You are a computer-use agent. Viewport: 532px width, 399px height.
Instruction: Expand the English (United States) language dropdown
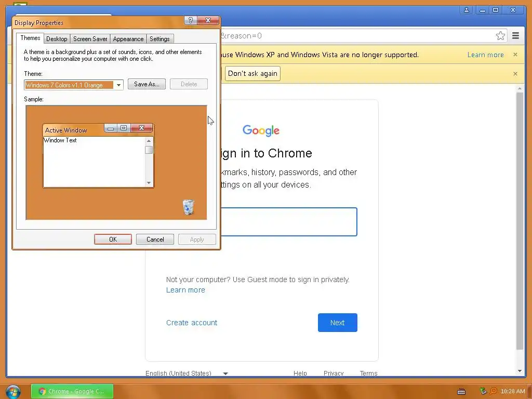point(187,373)
